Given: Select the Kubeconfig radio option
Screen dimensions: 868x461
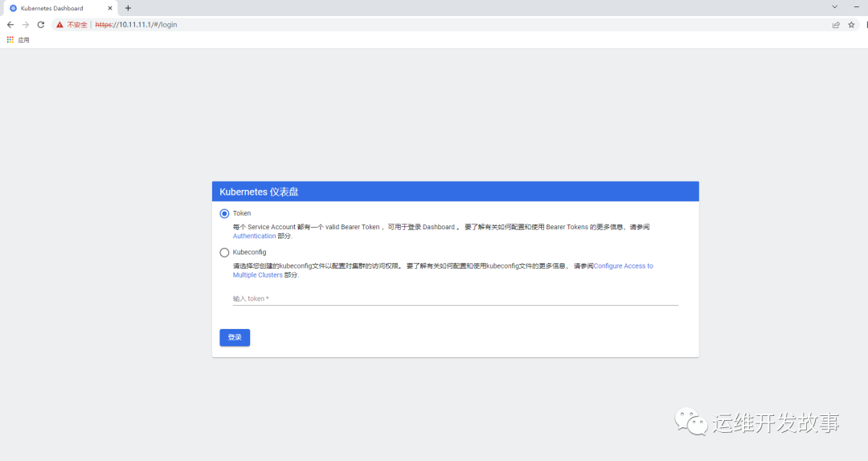Looking at the screenshot, I should coord(224,253).
